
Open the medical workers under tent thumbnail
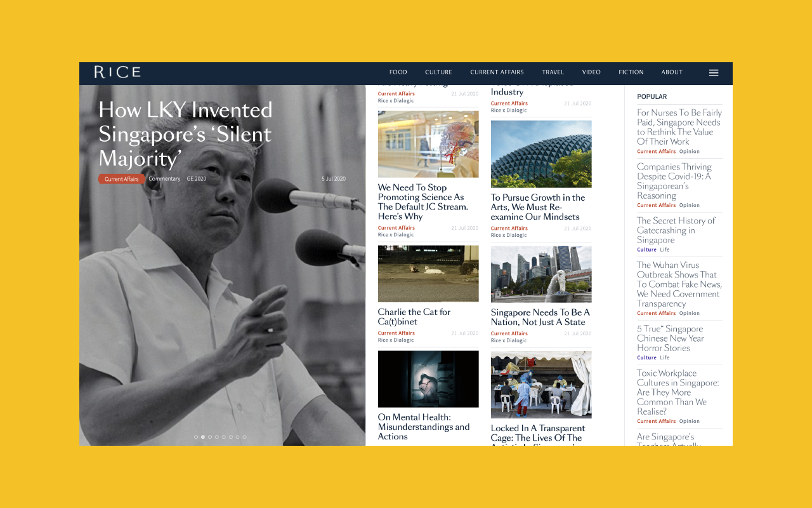541,385
